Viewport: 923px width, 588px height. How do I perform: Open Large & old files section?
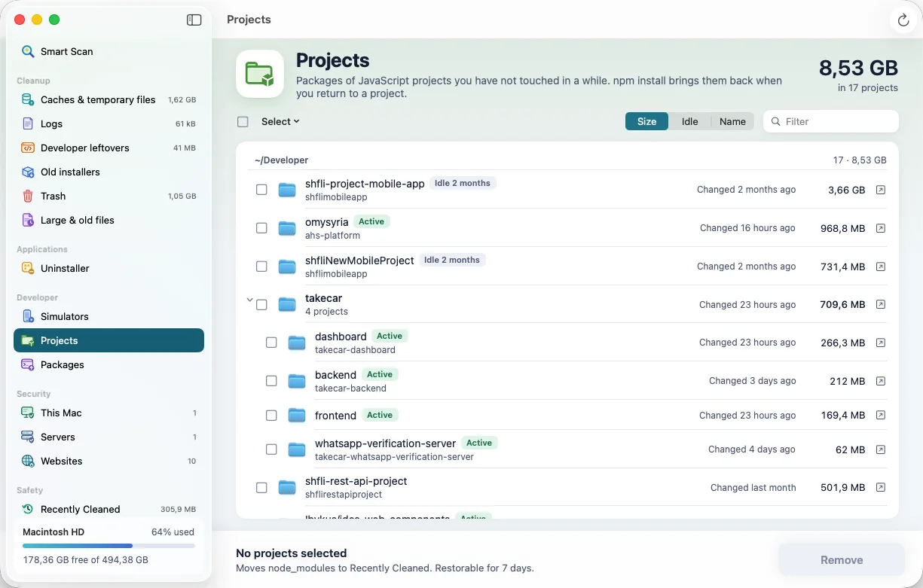coord(108,220)
